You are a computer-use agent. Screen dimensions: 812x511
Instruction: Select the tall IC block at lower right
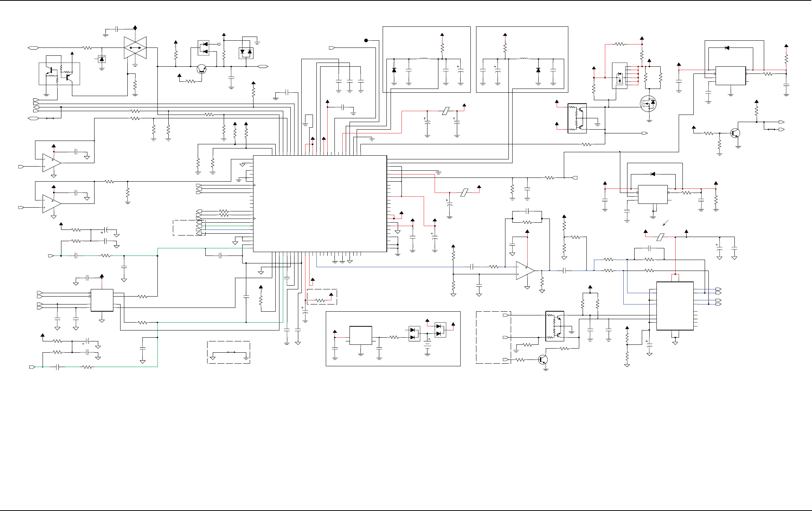675,306
